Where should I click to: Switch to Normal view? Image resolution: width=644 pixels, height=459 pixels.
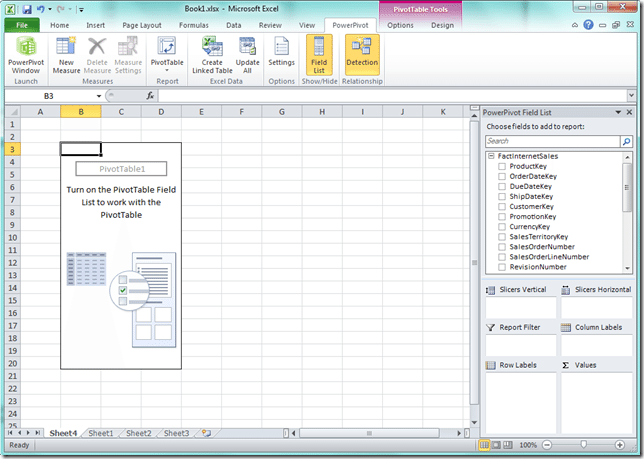484,445
